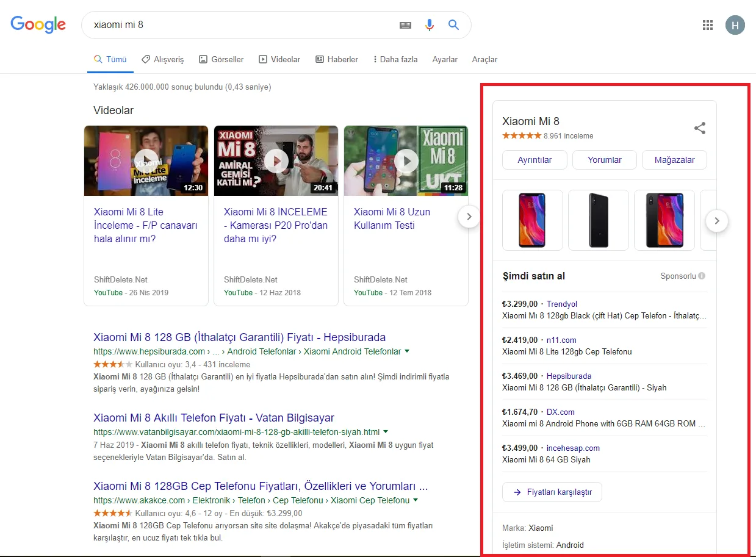Screen dimensions: 756x557
Task: Click the akakce.com breadcrumb URL
Action: [251, 500]
